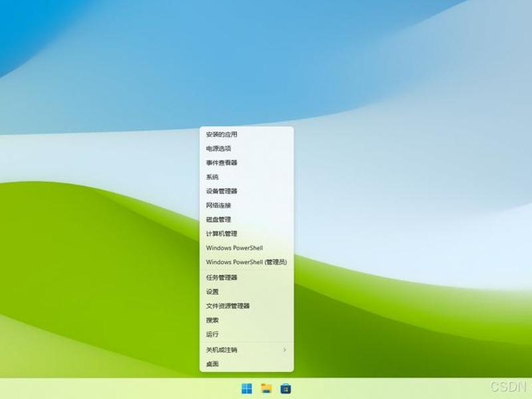Image resolution: width=532 pixels, height=399 pixels.
Task: Launch File Explorer from the taskbar
Action: [x=267, y=388]
